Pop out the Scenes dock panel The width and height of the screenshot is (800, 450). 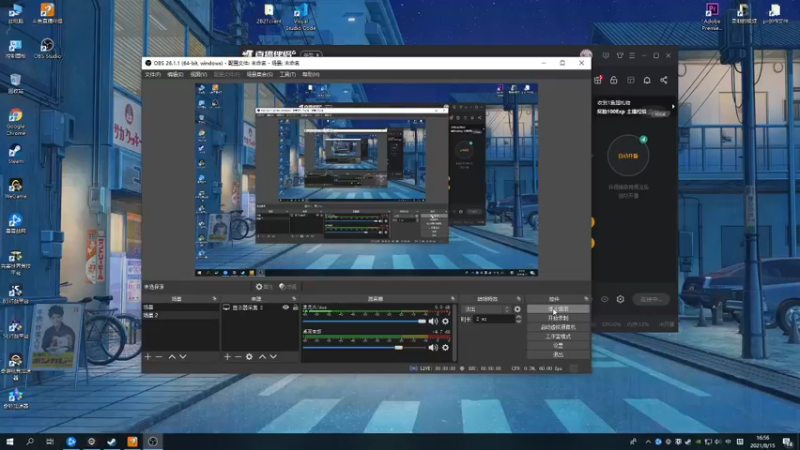click(214, 299)
